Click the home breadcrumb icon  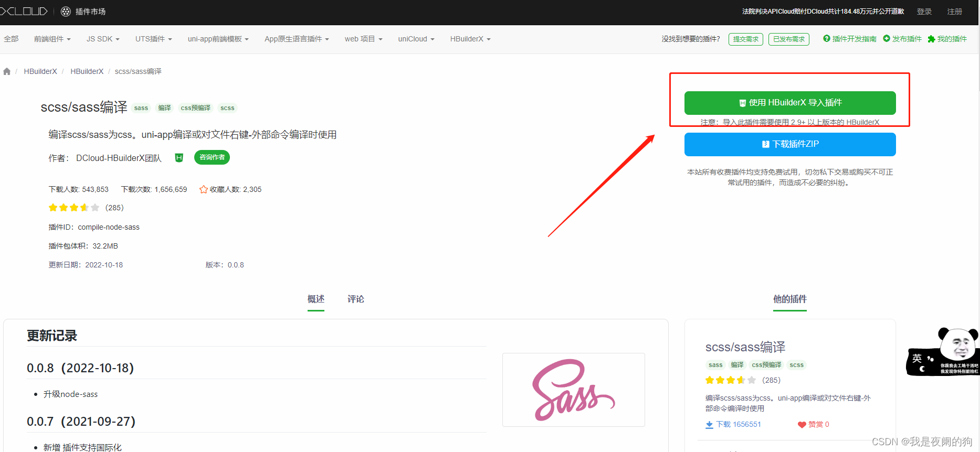coord(7,71)
